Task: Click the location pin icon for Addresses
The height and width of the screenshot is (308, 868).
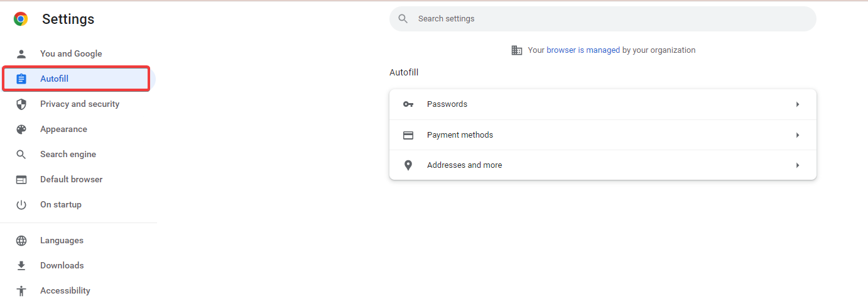Action: [408, 165]
